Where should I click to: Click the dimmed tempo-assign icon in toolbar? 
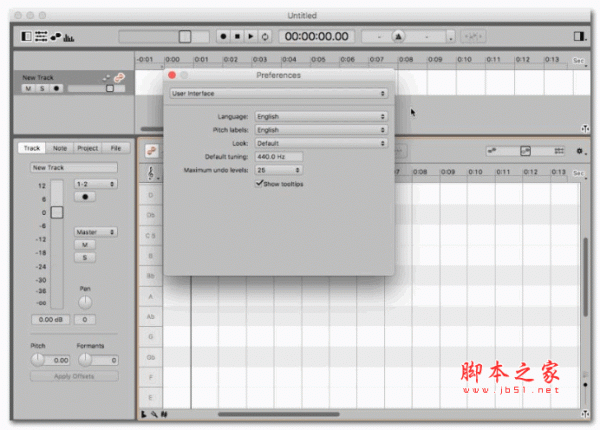point(473,37)
